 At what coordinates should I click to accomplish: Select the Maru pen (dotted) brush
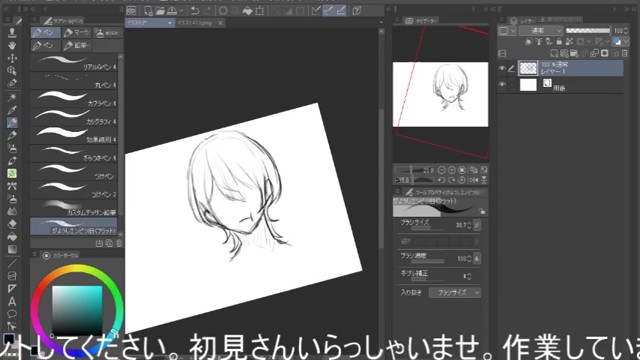coord(74,81)
